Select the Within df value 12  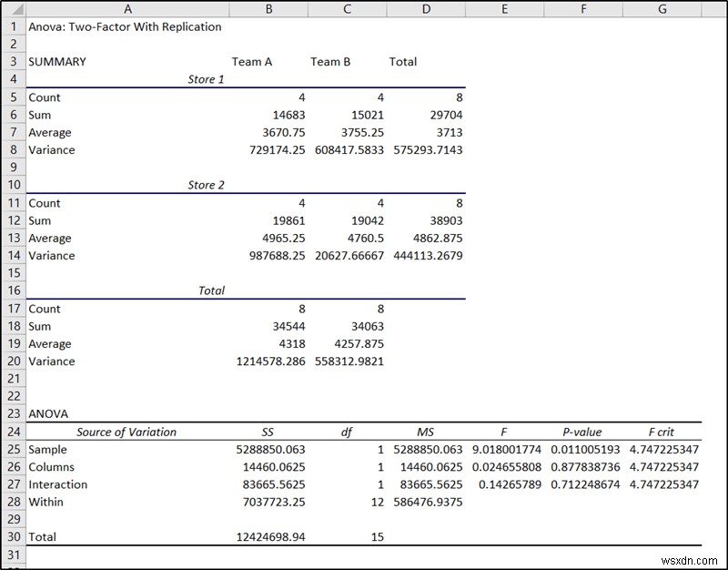pos(346,502)
